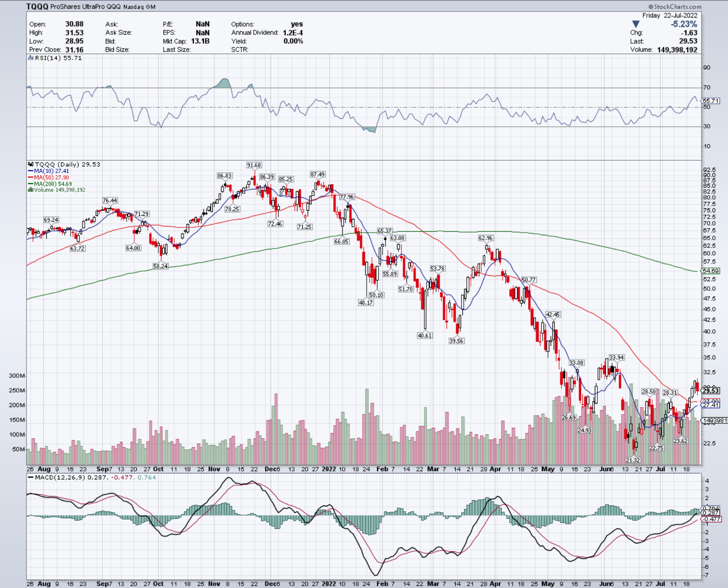Click the 39.56 low price label
The width and height of the screenshot is (728, 588).
coord(457,341)
